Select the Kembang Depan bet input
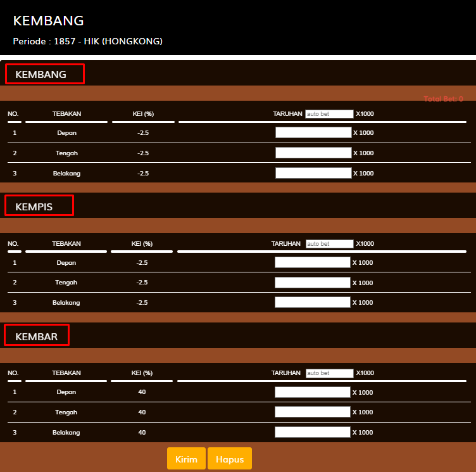476x472 pixels. point(313,132)
